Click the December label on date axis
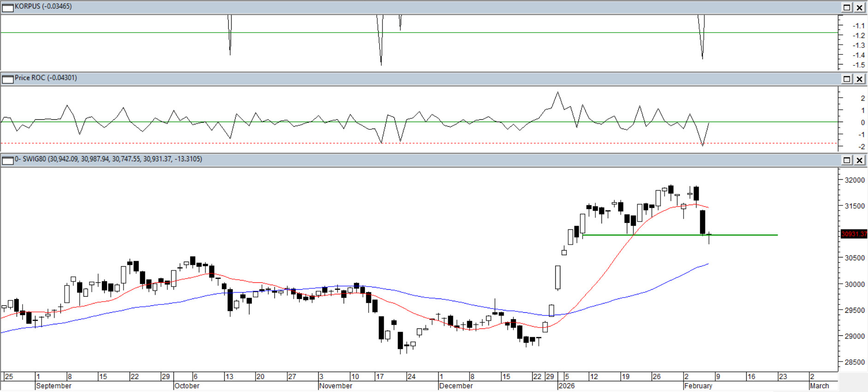Screen dimensions: 868x392 coord(456,386)
